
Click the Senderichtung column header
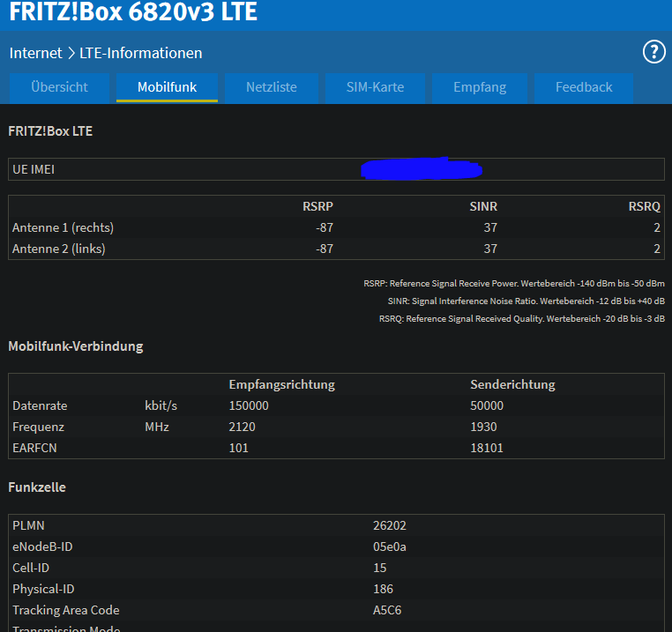pos(512,384)
